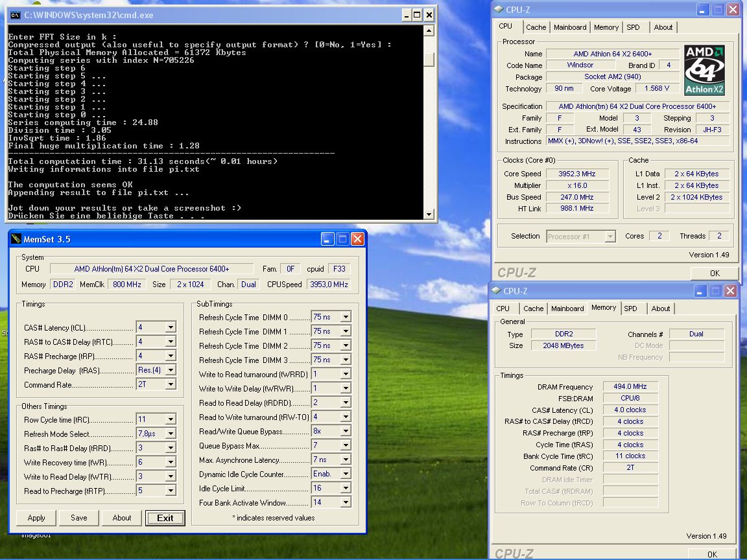
Task: Click the Revision value JH-F3
Action: point(712,130)
